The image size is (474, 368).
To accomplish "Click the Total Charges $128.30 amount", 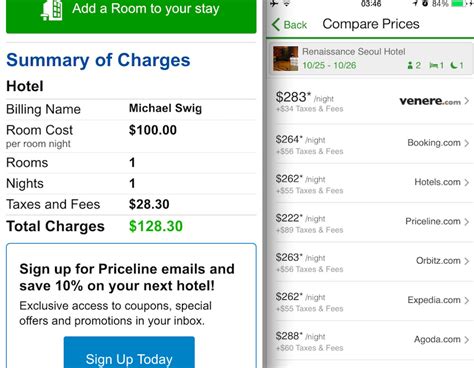I will [156, 226].
